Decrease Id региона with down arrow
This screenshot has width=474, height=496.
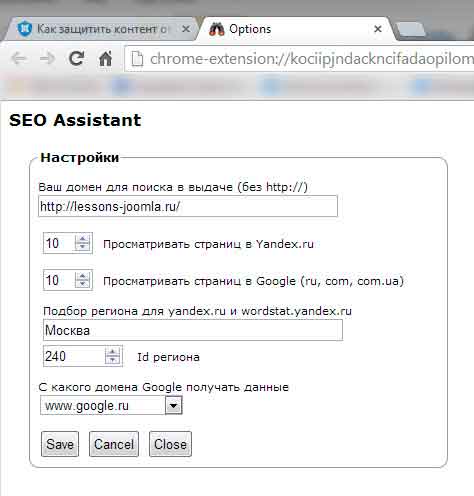pos(113,360)
